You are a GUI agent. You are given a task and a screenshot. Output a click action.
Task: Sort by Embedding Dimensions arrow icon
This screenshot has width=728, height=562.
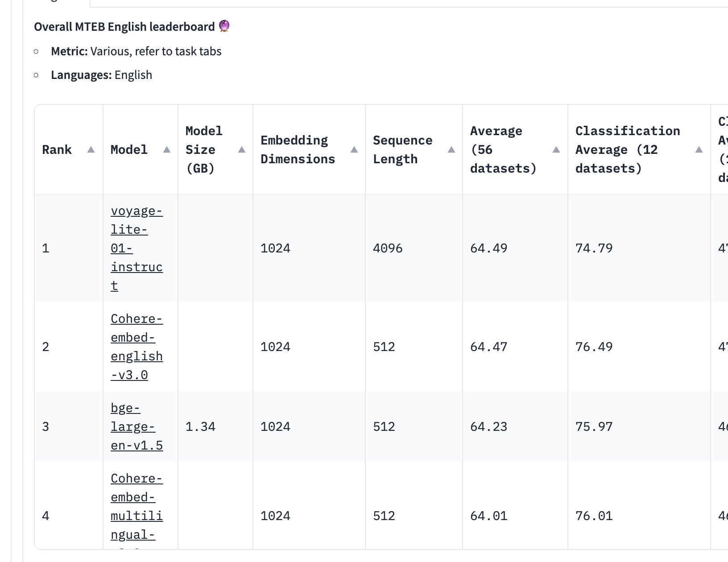pyautogui.click(x=354, y=150)
